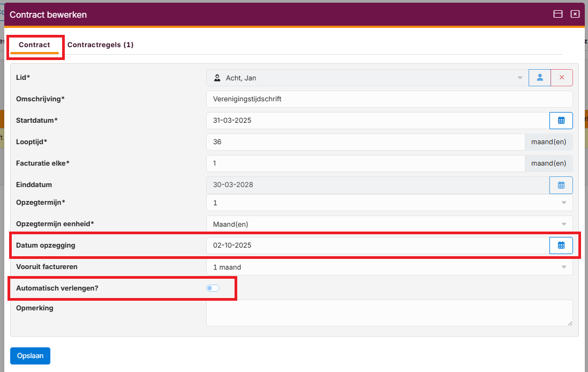The image size is (588, 372).
Task: Open calendar picker for Datum opzegging
Action: point(561,245)
